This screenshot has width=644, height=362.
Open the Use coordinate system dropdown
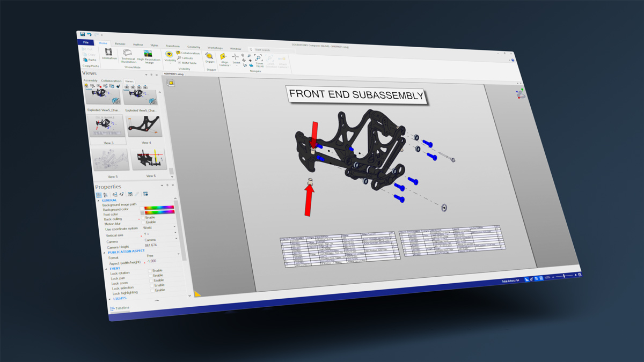click(175, 226)
